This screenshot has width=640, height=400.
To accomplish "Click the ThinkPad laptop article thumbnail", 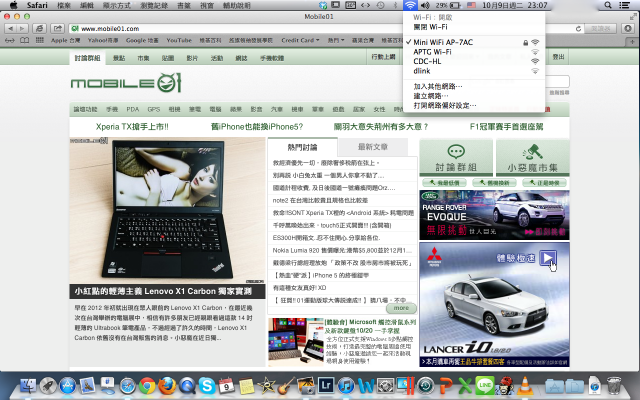I will [x=167, y=211].
